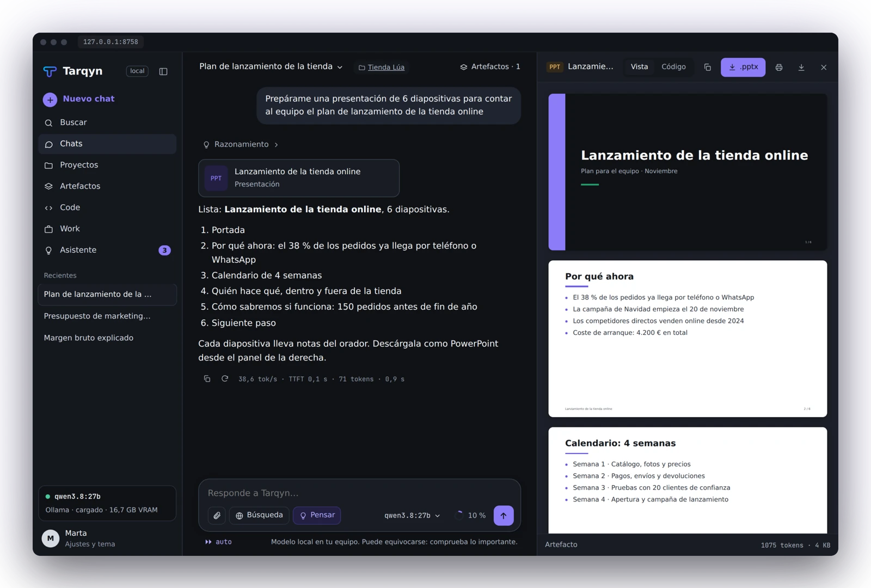Show Artefactos · 1 list
This screenshot has height=588, width=871.
click(x=490, y=66)
